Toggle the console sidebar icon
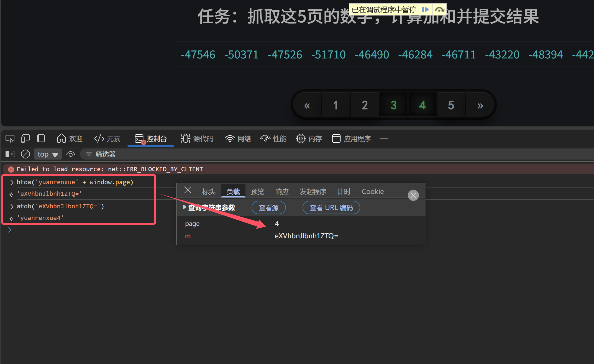594x364 pixels. 10,154
